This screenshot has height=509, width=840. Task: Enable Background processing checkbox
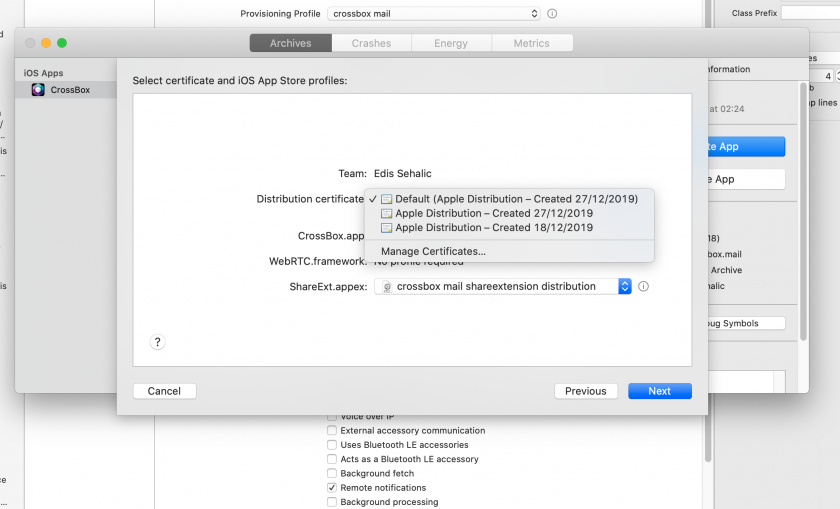click(x=332, y=502)
